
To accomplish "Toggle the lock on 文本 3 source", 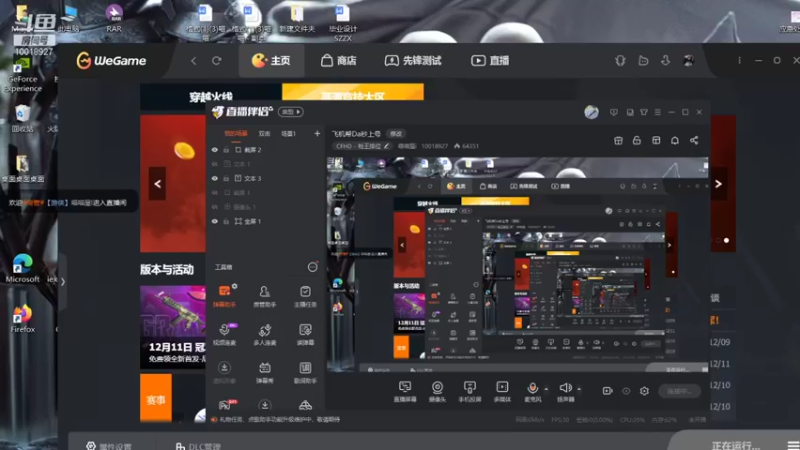I will click(226, 179).
